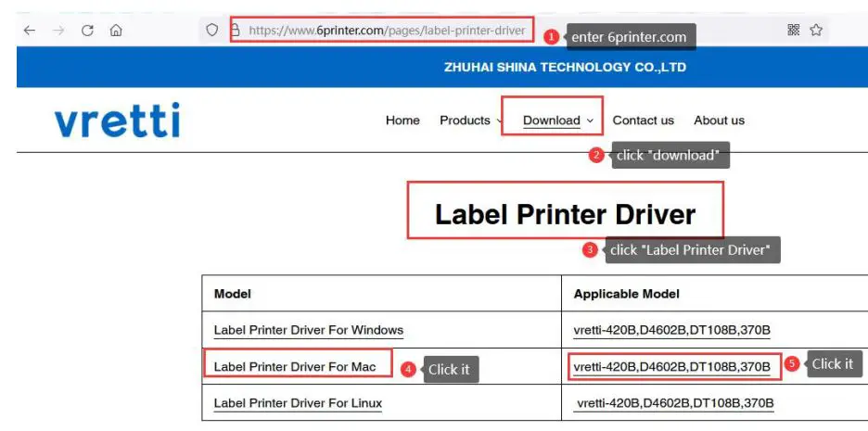Click applicable models link in Mac row
Viewport: 868px width, 431px height.
pyautogui.click(x=672, y=367)
